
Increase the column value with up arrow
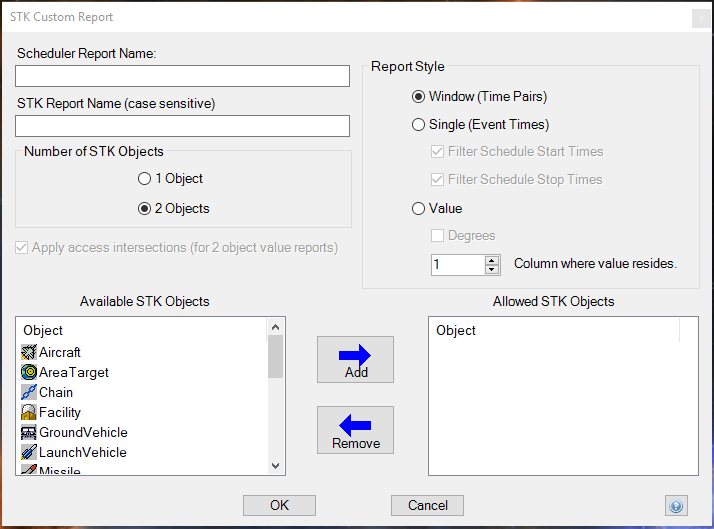[491, 260]
